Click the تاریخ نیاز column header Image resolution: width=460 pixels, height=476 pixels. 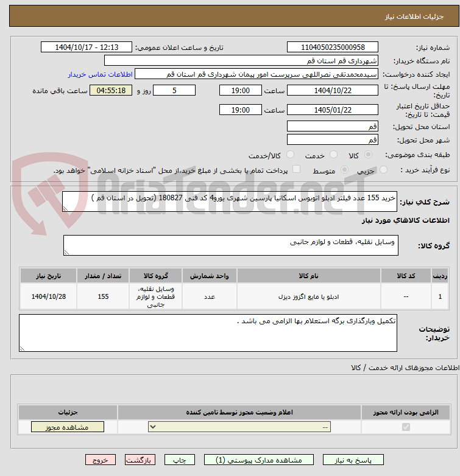click(49, 276)
